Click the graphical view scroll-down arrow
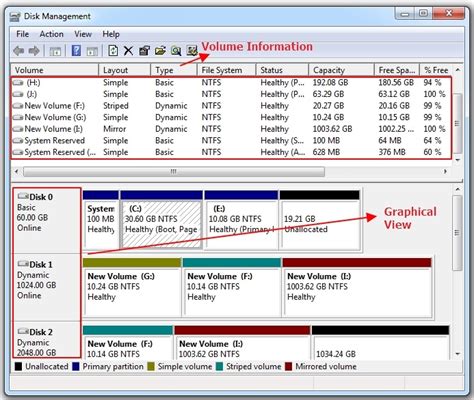This screenshot has width=474, height=400. (x=458, y=354)
